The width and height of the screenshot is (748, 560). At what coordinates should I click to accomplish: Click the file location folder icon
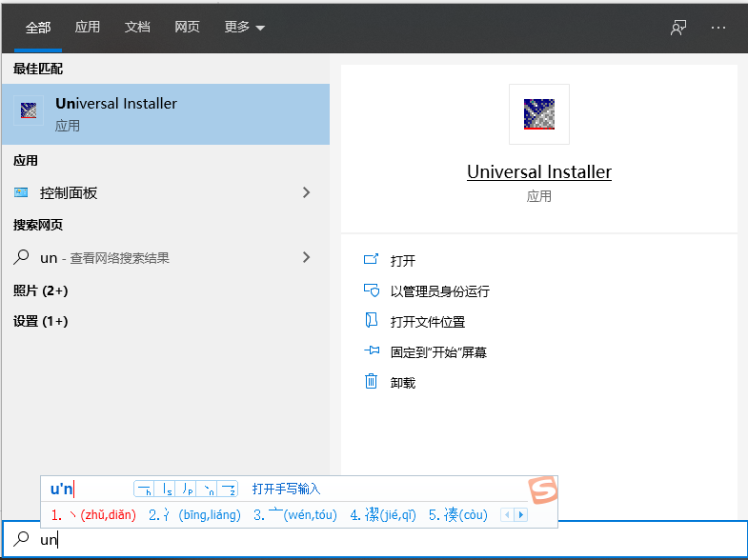[371, 320]
